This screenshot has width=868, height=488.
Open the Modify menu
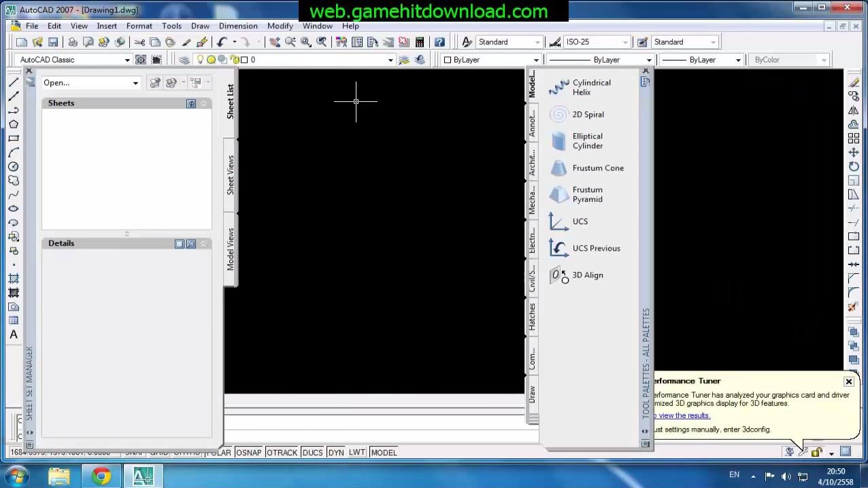point(280,26)
